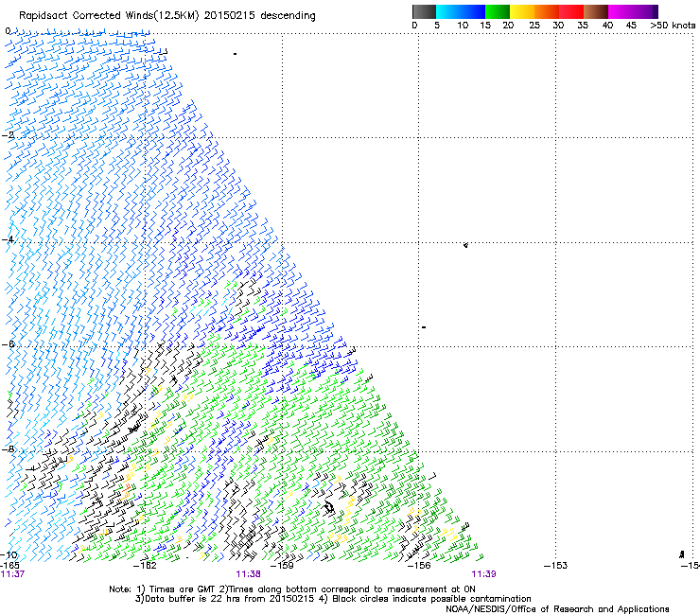Click the dark purple 45-50 knots swatch
The height and width of the screenshot is (615, 700).
click(x=645, y=11)
